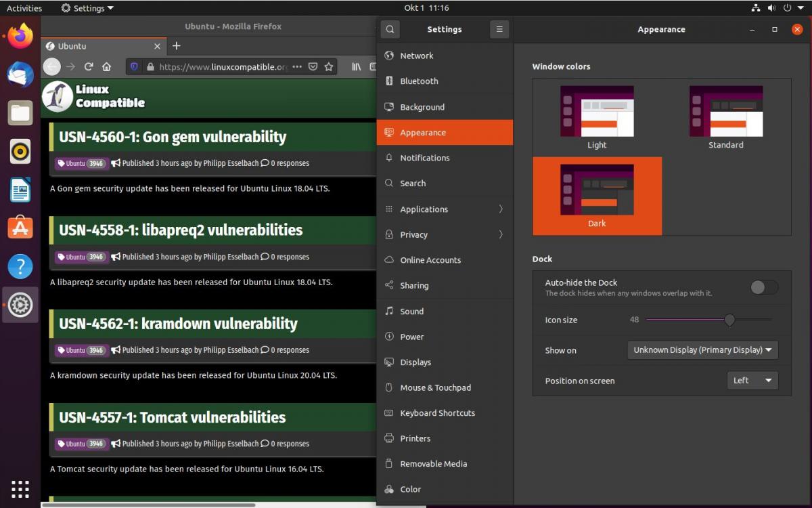
Task: Open the Show on display dropdown
Action: click(702, 350)
